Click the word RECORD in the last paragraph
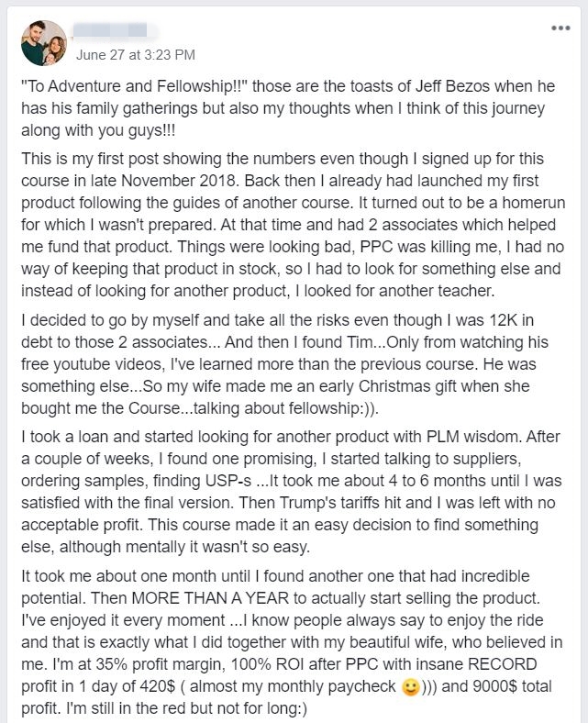588x723 pixels. 502,664
